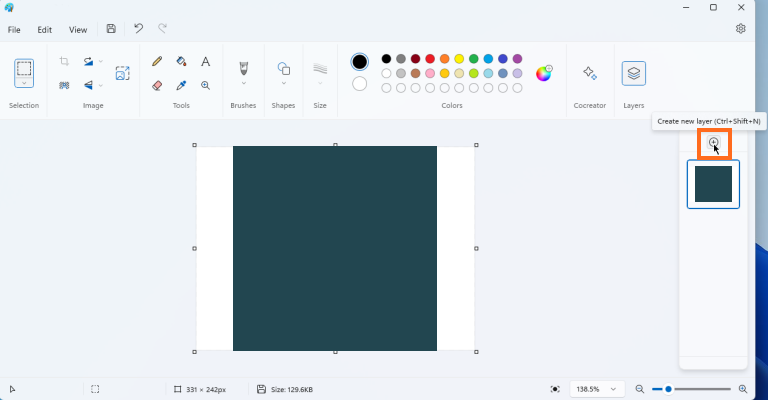Click the line Size icon
The image size is (768, 400).
click(x=320, y=69)
